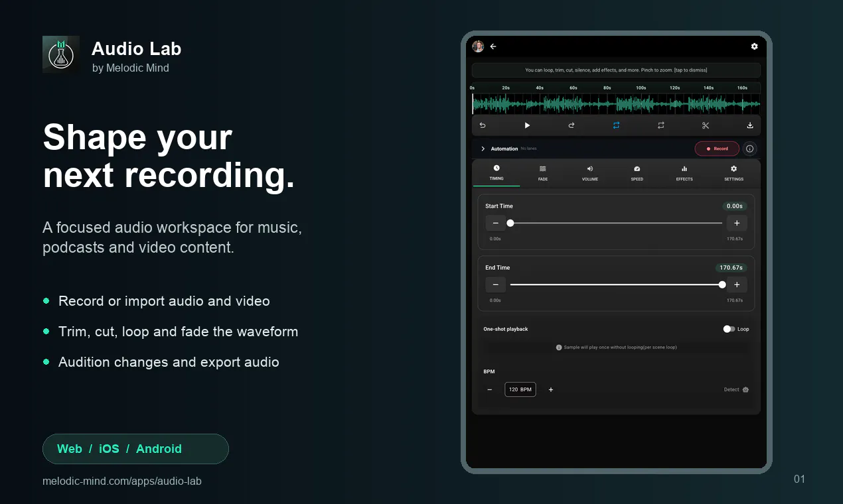Decrease End Time with minus button
Screen dimensions: 843x504
tap(495, 284)
